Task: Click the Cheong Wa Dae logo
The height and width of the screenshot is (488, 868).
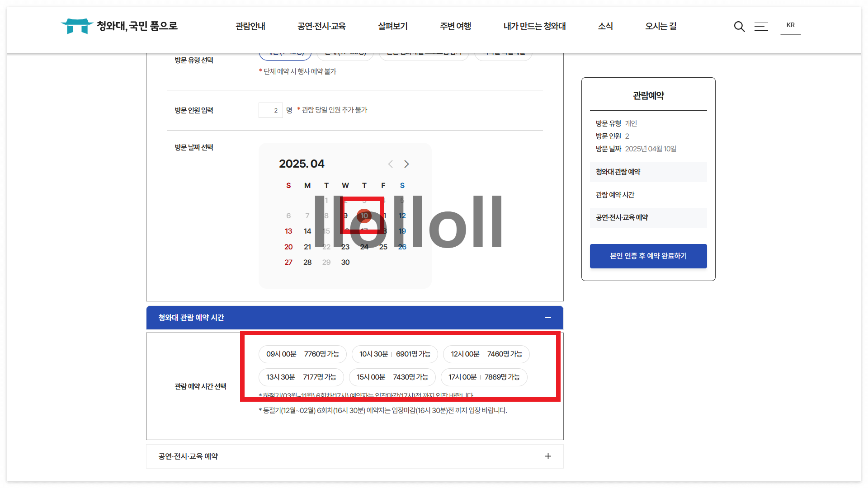Action: tap(119, 26)
